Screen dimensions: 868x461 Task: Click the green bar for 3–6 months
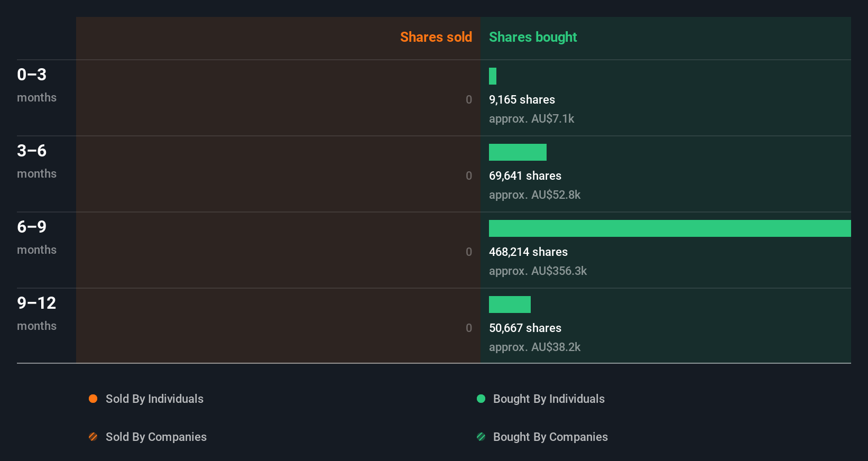(518, 152)
